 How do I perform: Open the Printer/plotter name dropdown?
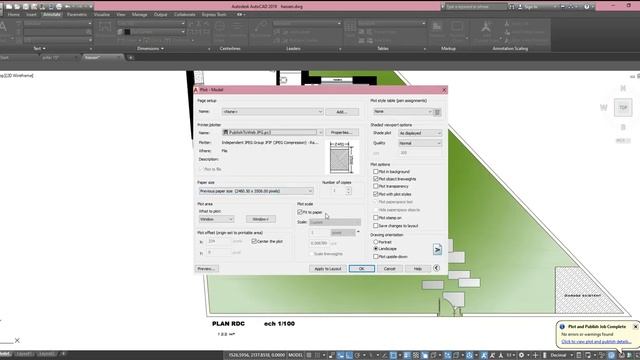click(x=273, y=132)
